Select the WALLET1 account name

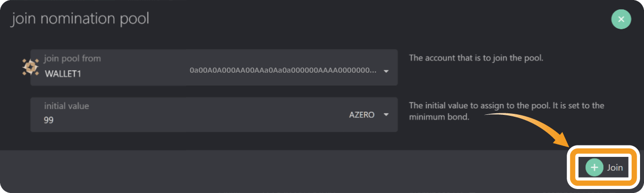pos(62,74)
